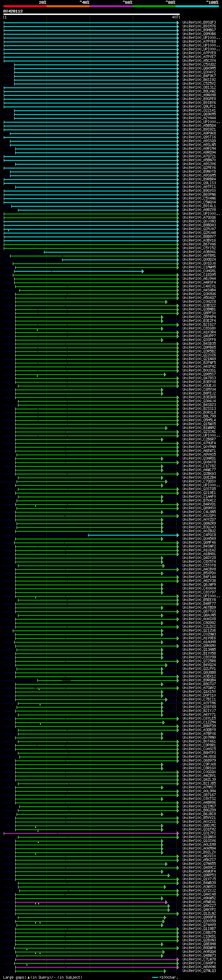Click the UniRef100_C4KCV1 label
The height and width of the screenshot is (980, 222).
click(x=199, y=286)
